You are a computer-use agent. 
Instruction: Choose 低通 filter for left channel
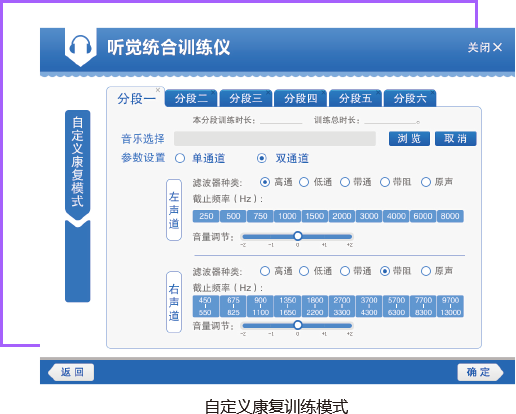(x=304, y=182)
